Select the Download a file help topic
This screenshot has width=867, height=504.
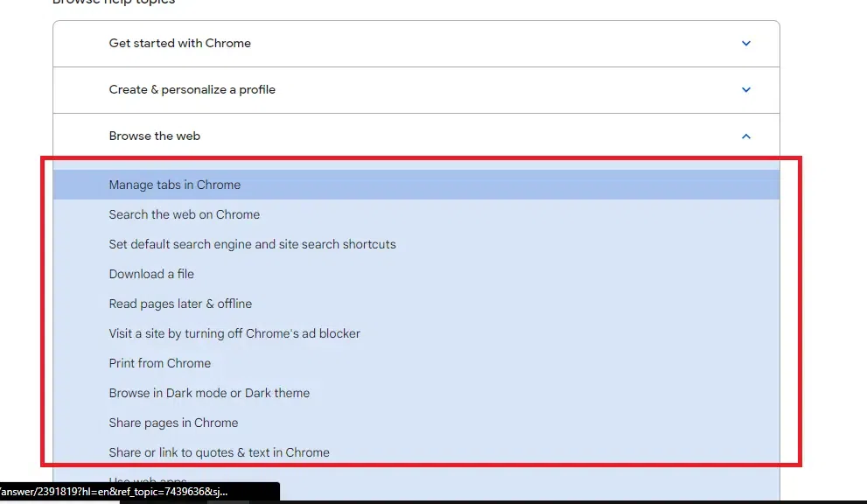tap(150, 274)
